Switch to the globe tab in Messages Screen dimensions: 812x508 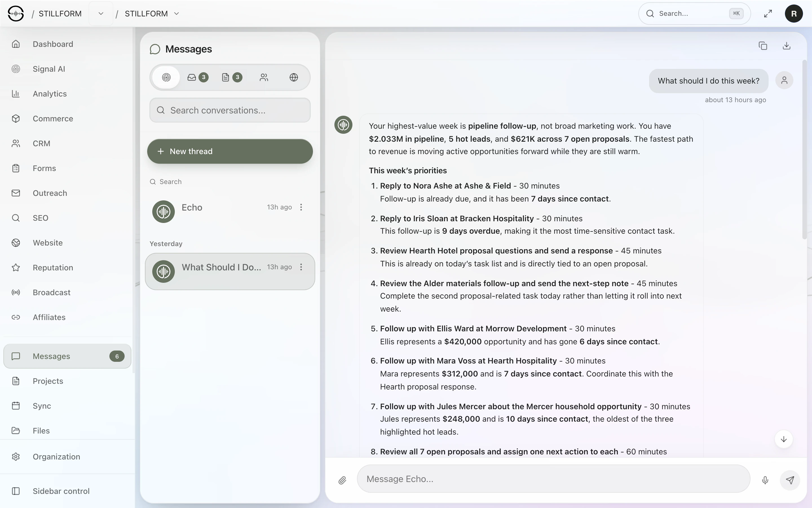coord(294,77)
